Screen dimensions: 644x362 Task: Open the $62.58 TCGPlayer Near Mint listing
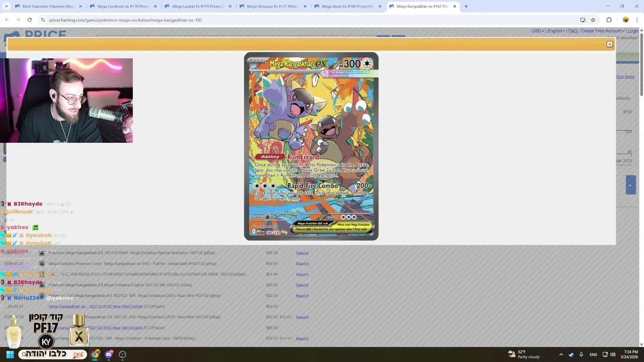point(96,306)
